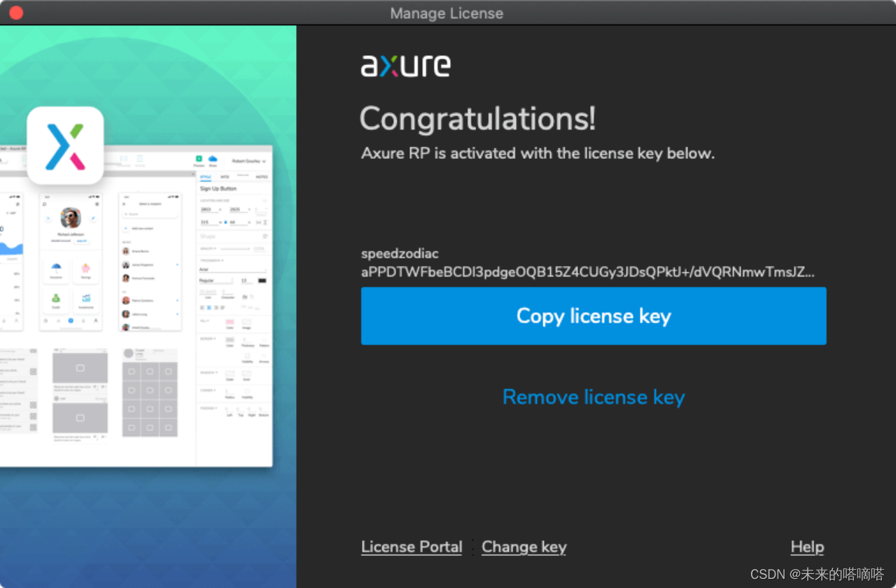Click the Copy license key button

594,316
